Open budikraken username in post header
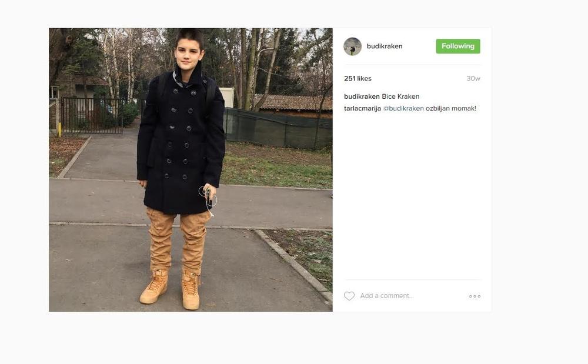Viewport: 588px width, 364px height. coord(385,46)
